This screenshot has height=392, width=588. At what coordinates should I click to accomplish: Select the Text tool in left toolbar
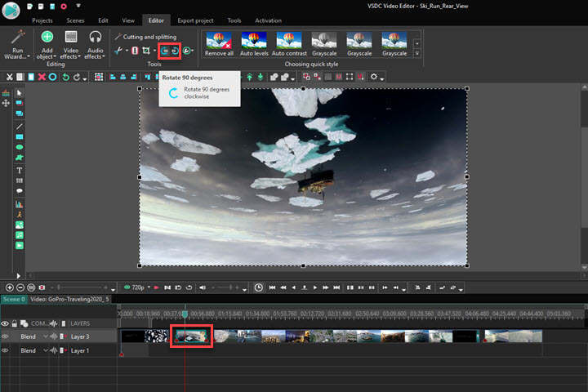(20, 170)
